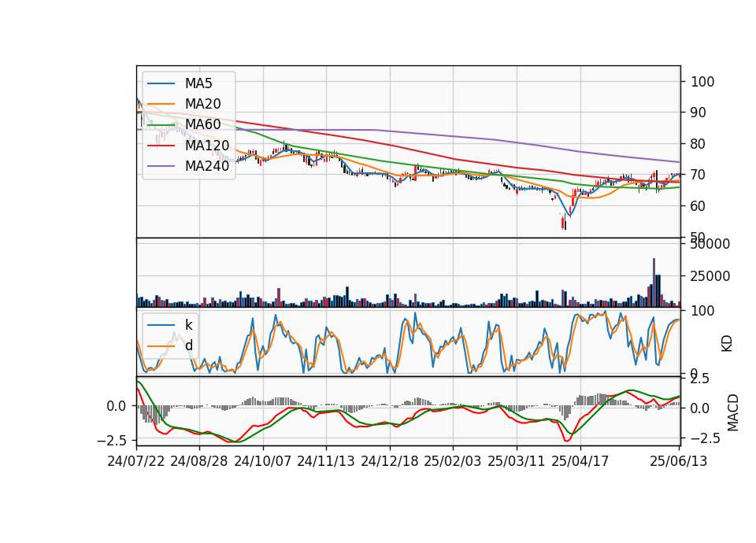Screen dimensions: 756x543
Task: Click the MA60 legend label
Action: tap(202, 124)
